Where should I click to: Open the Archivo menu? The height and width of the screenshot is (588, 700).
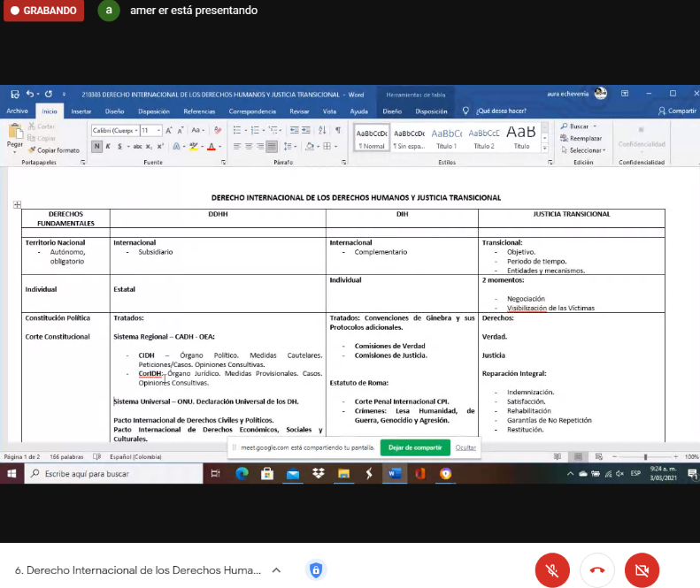[x=17, y=111]
